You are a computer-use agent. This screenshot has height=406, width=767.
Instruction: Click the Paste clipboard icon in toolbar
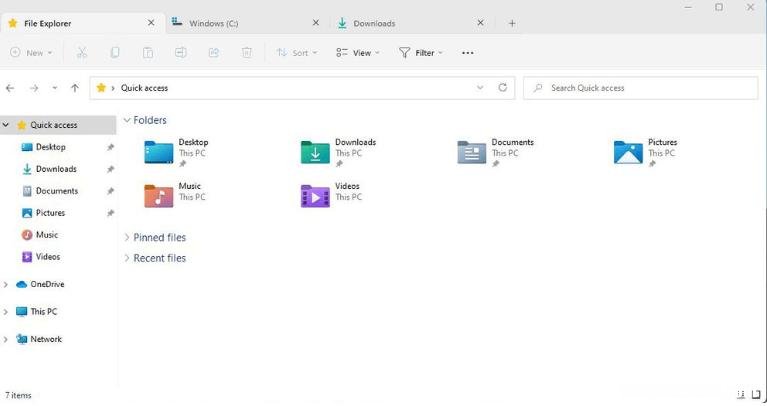coord(148,52)
